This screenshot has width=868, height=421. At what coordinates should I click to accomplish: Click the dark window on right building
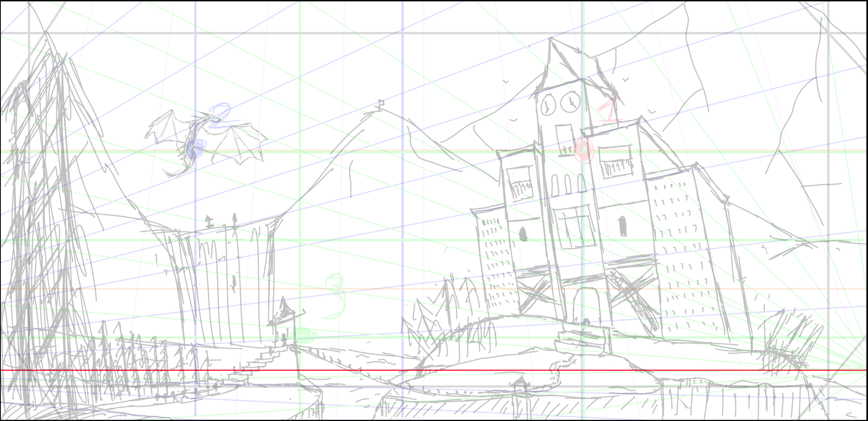623,226
